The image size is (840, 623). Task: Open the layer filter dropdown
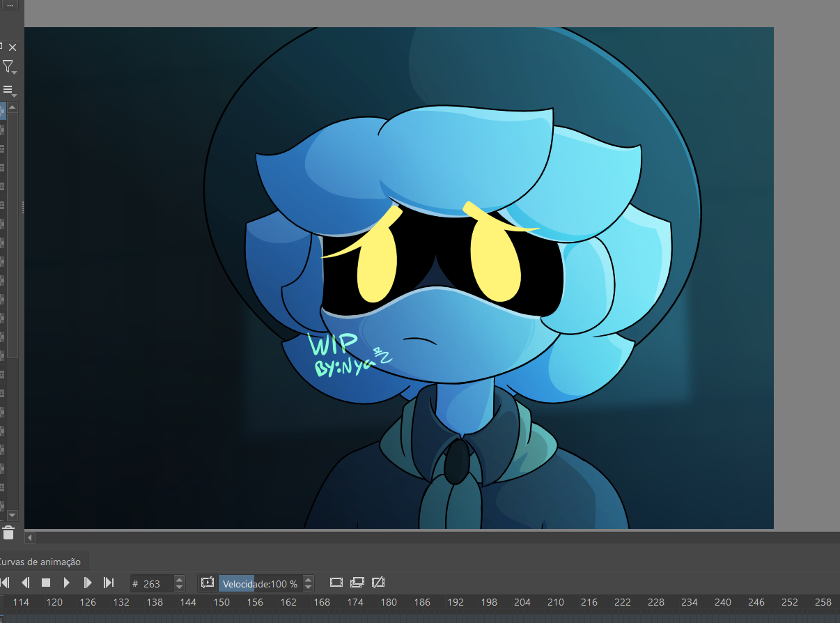(8, 67)
